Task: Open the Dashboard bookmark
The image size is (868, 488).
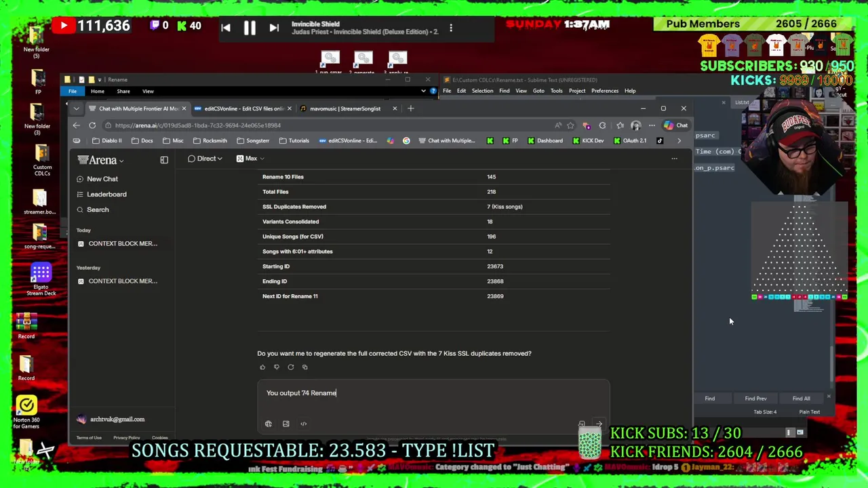Action: tap(545, 141)
